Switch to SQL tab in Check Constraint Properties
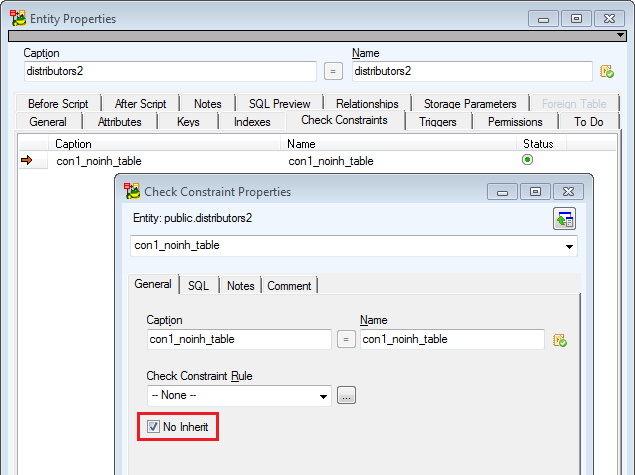The height and width of the screenshot is (475, 635). 198,286
